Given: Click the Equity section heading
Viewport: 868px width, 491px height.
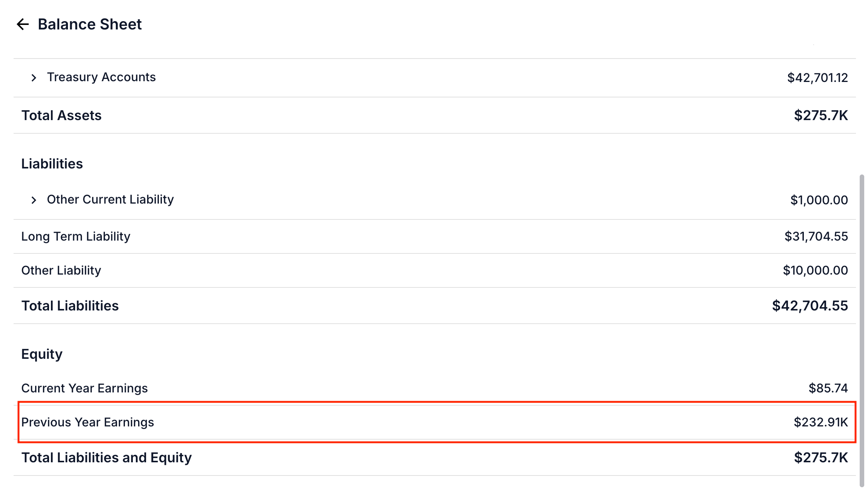Looking at the screenshot, I should pos(42,354).
